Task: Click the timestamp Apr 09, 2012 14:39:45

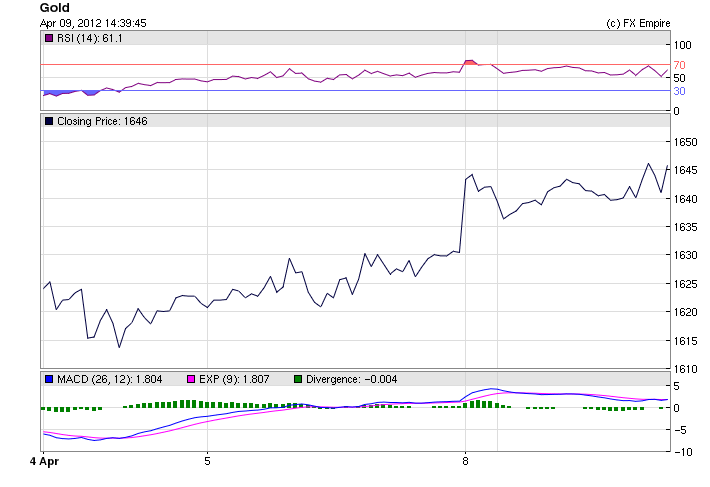Action: 93,23
